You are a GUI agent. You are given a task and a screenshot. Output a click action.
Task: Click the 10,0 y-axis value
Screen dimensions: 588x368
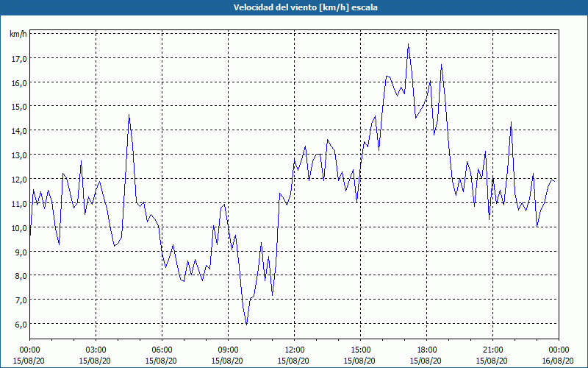[20, 227]
